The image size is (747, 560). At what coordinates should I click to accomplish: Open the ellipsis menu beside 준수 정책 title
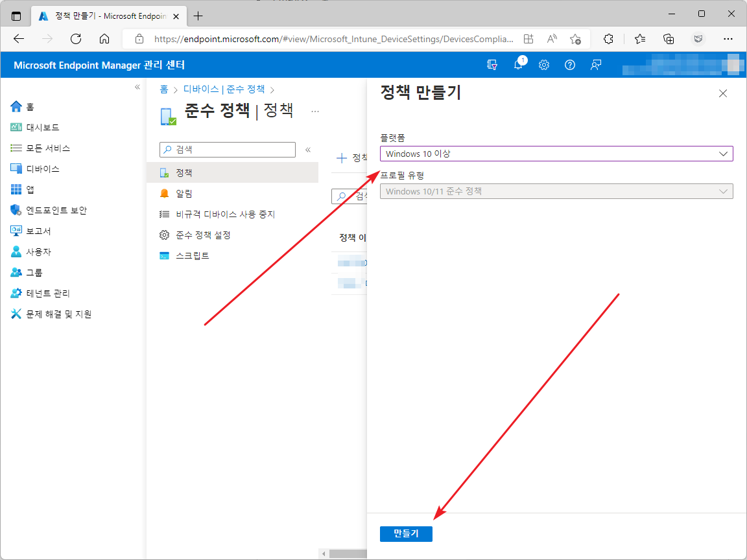(315, 111)
